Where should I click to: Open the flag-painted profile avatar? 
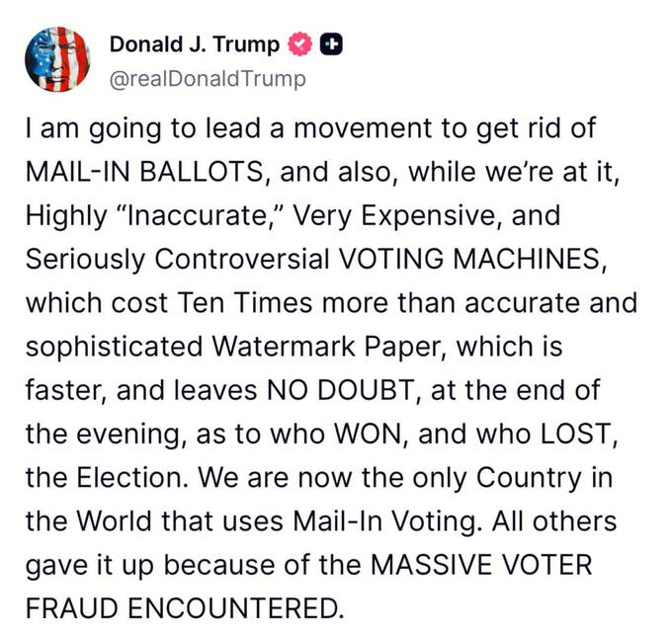tap(57, 59)
